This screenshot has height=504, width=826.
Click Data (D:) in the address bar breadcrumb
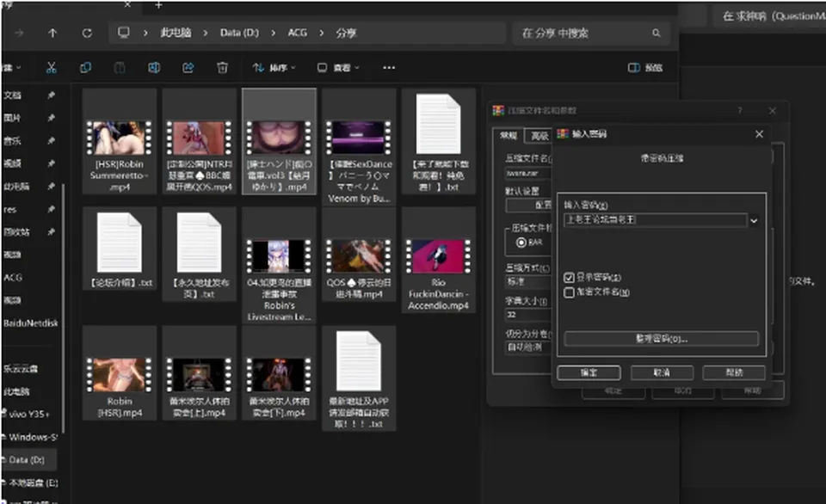point(239,33)
